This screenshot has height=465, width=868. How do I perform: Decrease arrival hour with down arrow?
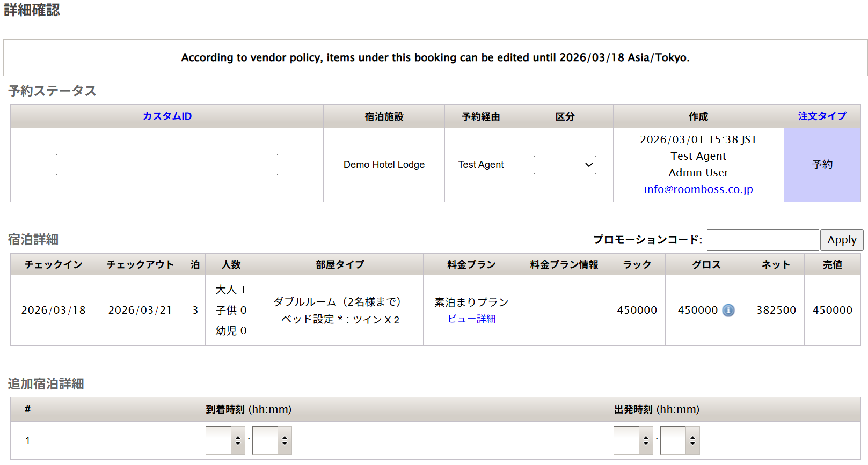(x=238, y=444)
